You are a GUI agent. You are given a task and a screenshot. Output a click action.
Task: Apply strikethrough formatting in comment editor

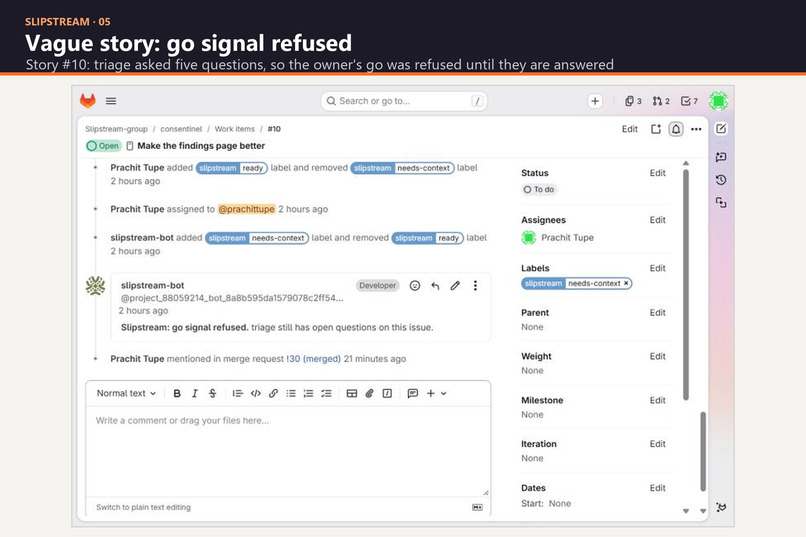coord(212,394)
